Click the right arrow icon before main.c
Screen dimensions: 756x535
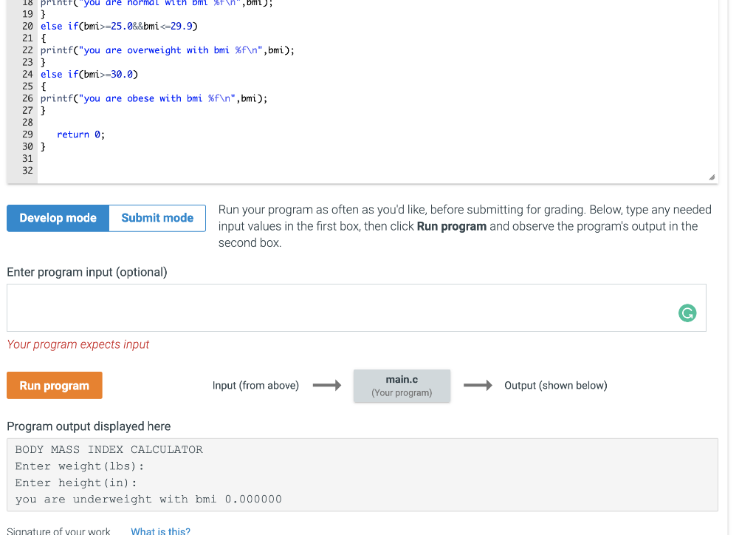click(x=327, y=385)
